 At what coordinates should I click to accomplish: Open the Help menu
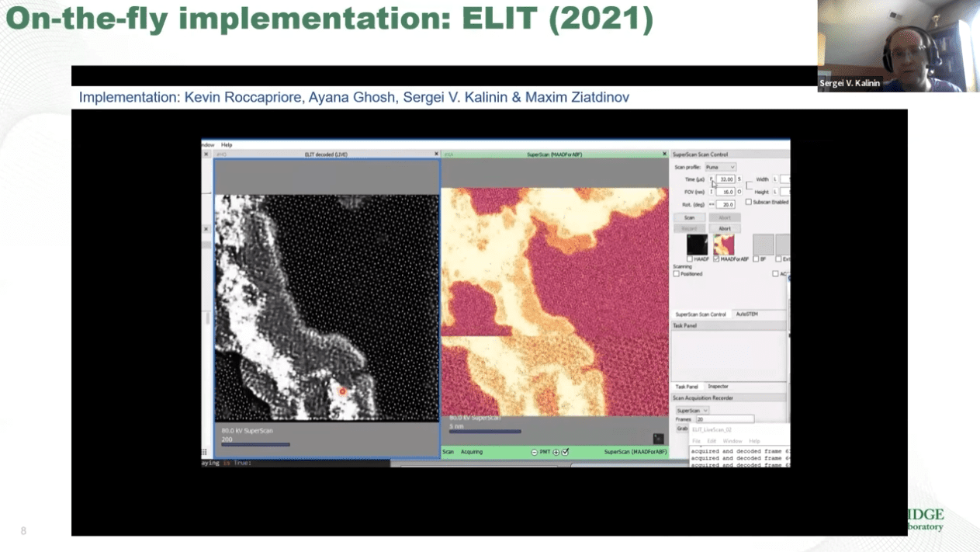point(227,145)
